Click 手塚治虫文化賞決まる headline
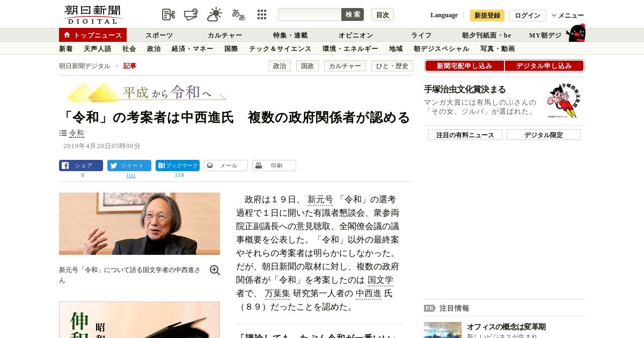This screenshot has width=644, height=338. pos(465,90)
